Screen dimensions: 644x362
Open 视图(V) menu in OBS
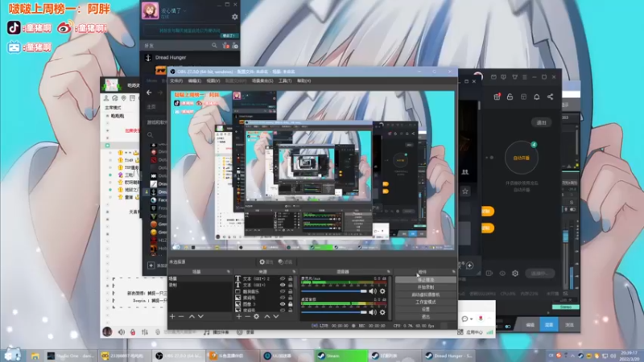(213, 81)
